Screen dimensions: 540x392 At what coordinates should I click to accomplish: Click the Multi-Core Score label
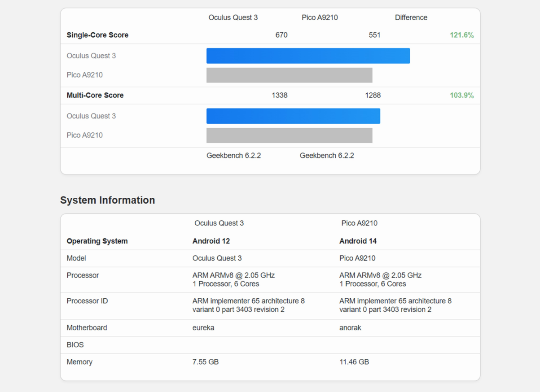tap(95, 95)
